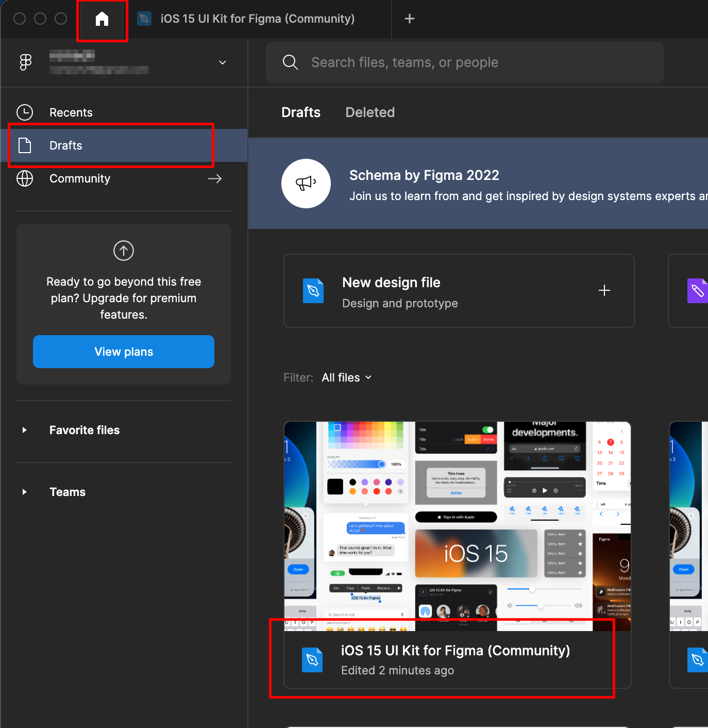Viewport: 708px width, 728px height.
Task: Click the Schema megaphone icon
Action: (306, 184)
